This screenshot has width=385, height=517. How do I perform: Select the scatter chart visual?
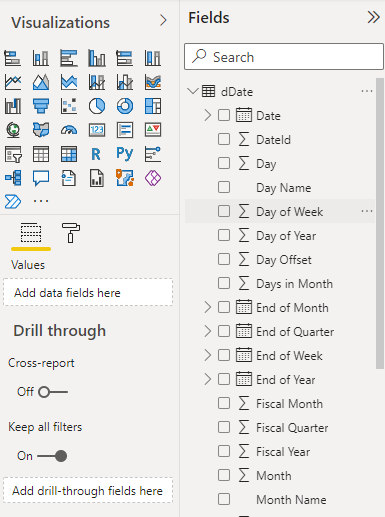coord(69,106)
